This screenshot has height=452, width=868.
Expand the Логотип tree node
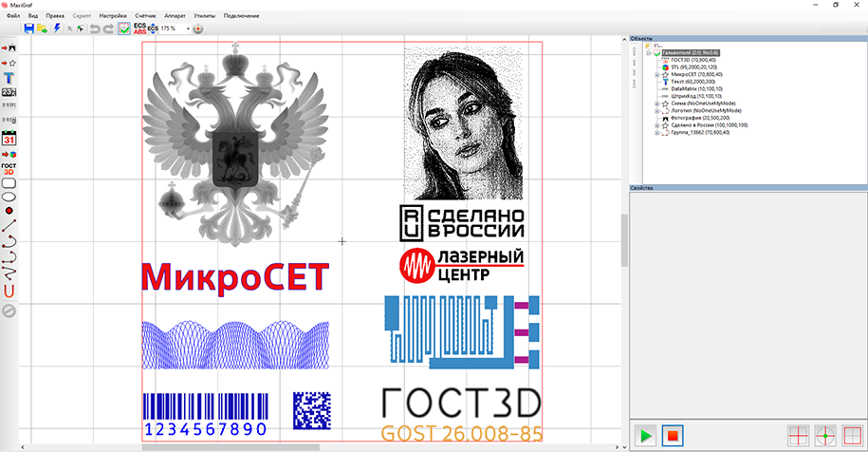pyautogui.click(x=657, y=111)
